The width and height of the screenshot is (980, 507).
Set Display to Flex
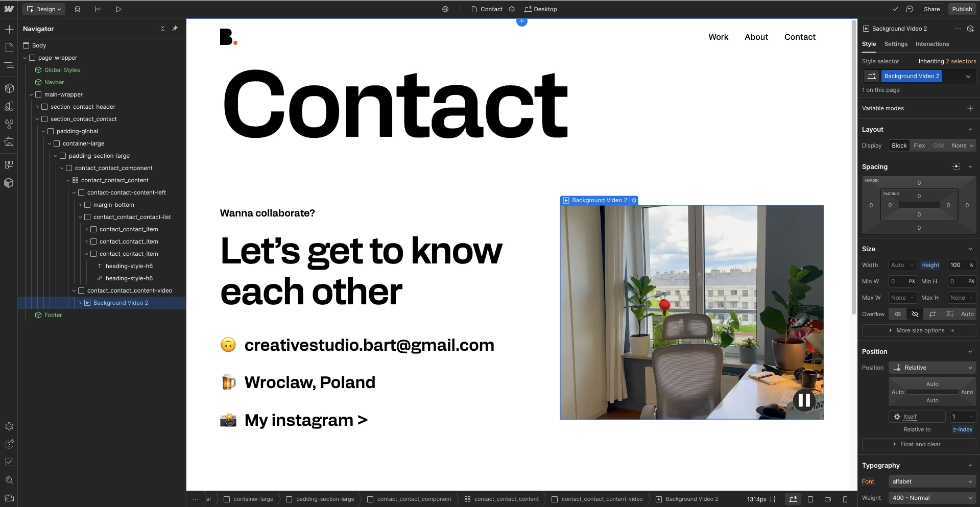point(919,146)
